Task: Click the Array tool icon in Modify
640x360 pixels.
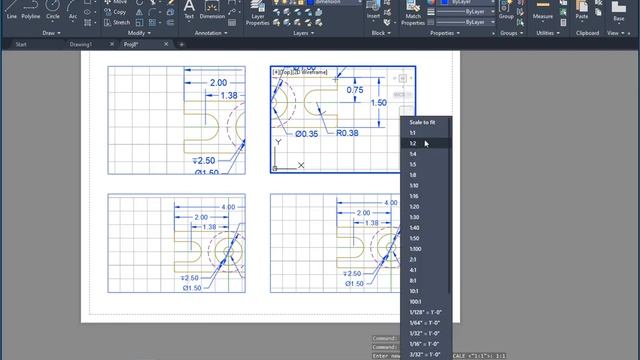Action: [152, 22]
